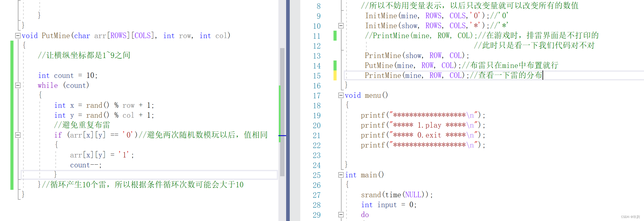Click 'int x = rand() % row + 1;' line

point(104,105)
